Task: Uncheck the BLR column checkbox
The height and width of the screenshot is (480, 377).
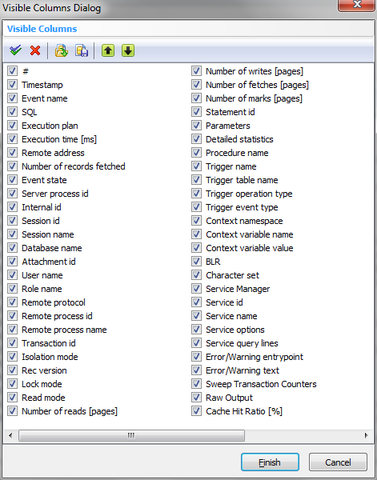Action: tap(196, 261)
